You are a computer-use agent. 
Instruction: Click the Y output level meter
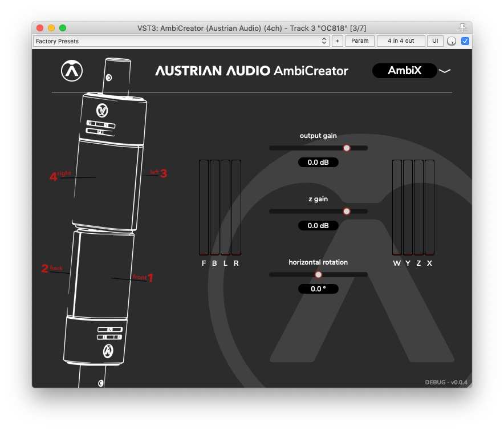pos(408,208)
